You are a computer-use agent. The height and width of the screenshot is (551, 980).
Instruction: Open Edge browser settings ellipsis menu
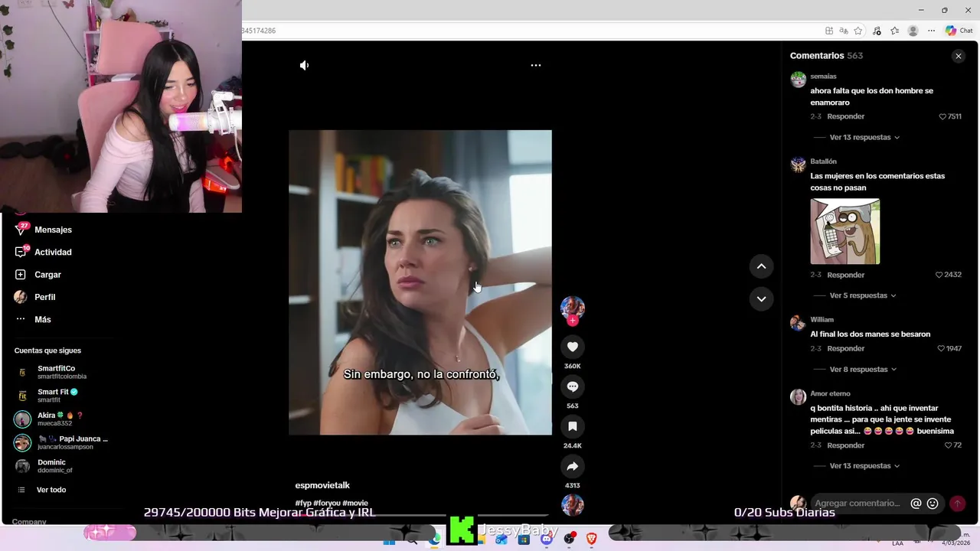click(x=931, y=31)
